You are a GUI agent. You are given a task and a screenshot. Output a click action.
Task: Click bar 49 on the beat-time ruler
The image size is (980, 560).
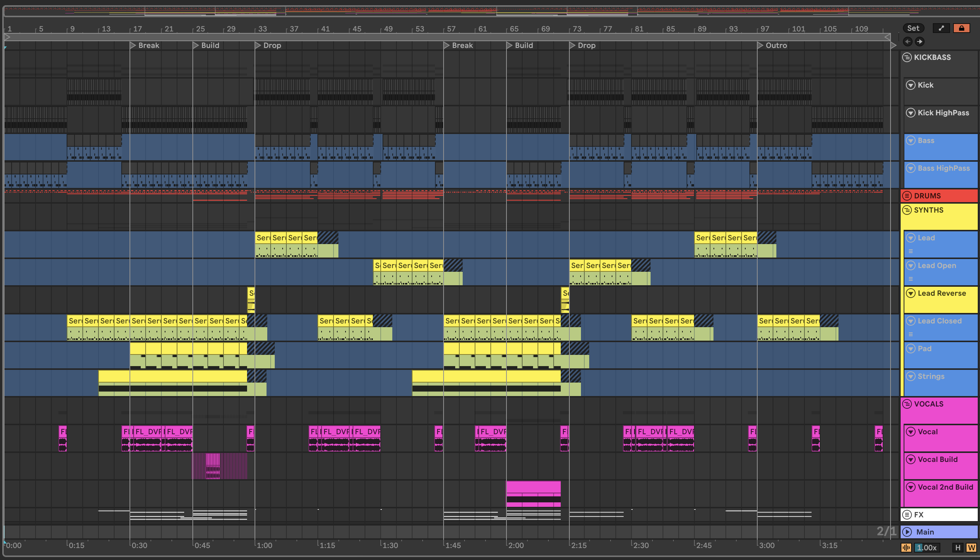tap(388, 29)
